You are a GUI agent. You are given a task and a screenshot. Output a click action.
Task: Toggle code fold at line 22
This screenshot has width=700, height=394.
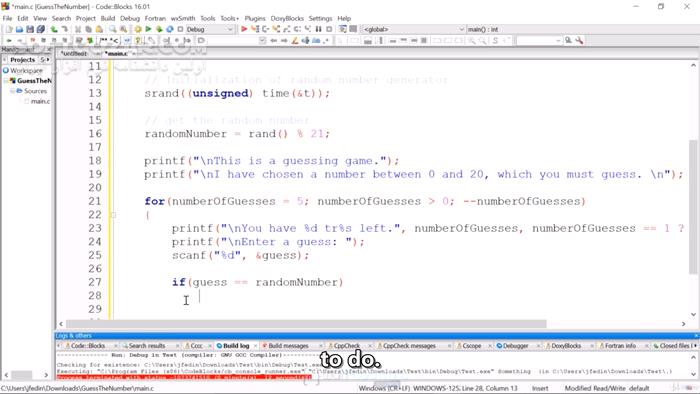[113, 215]
